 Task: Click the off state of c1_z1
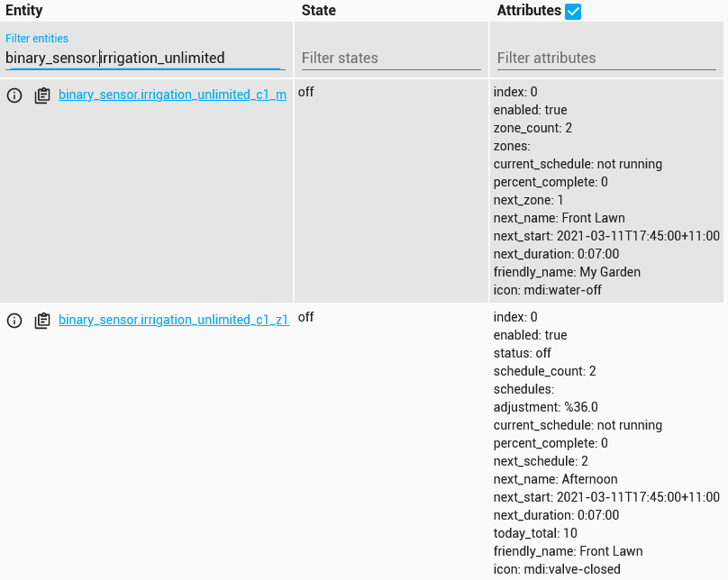pyautogui.click(x=305, y=317)
